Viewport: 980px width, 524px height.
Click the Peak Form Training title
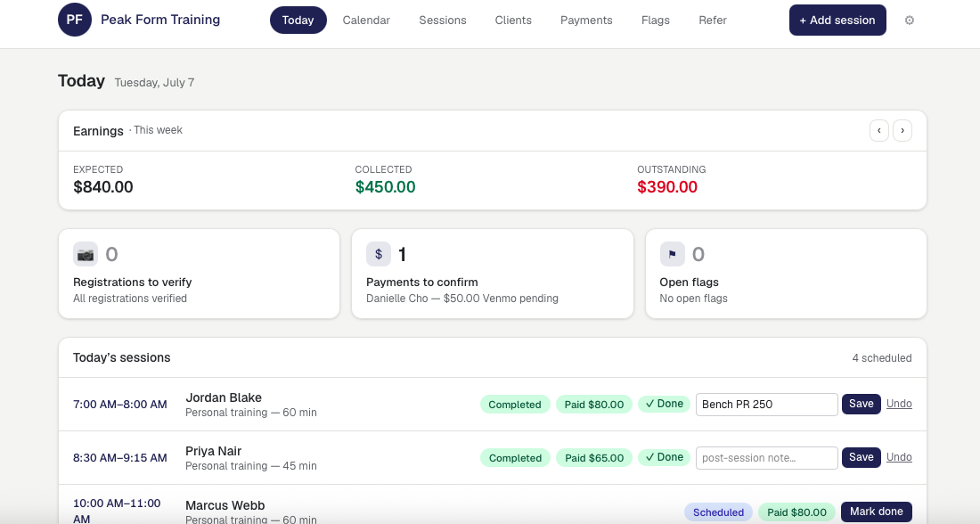pyautogui.click(x=160, y=20)
